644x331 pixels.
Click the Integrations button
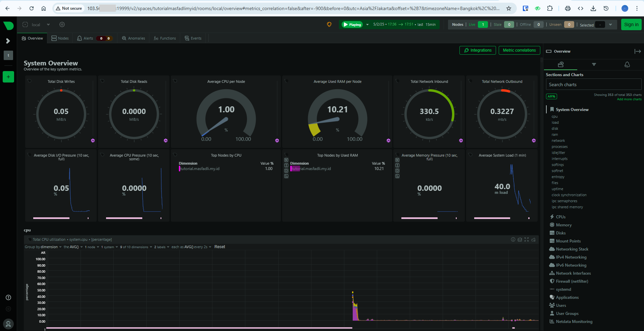click(478, 50)
